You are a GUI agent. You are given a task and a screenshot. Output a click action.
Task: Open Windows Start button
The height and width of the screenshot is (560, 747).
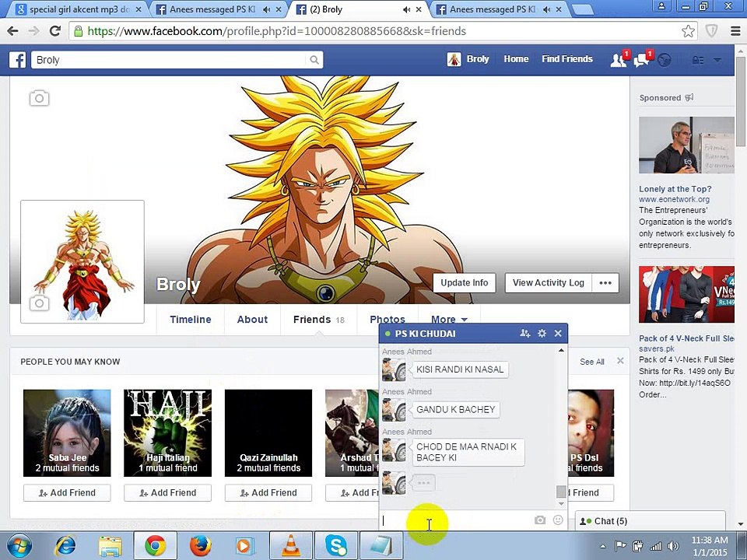click(x=19, y=546)
